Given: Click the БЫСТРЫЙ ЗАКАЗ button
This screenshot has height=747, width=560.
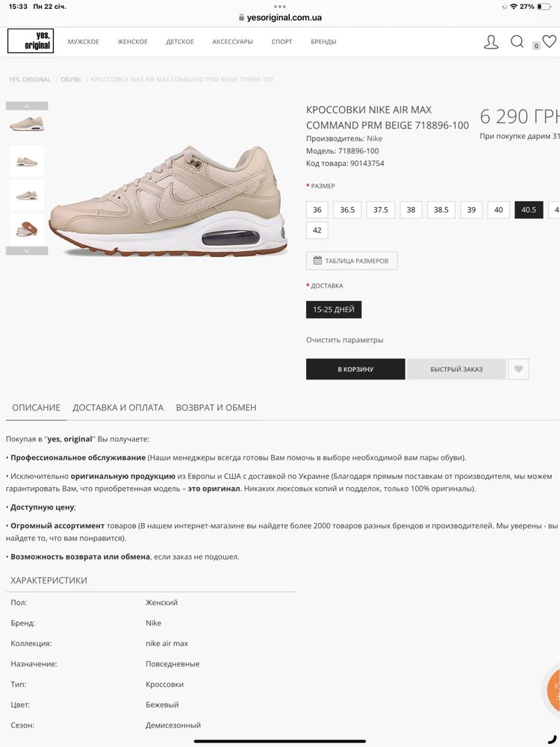Looking at the screenshot, I should pos(456,369).
